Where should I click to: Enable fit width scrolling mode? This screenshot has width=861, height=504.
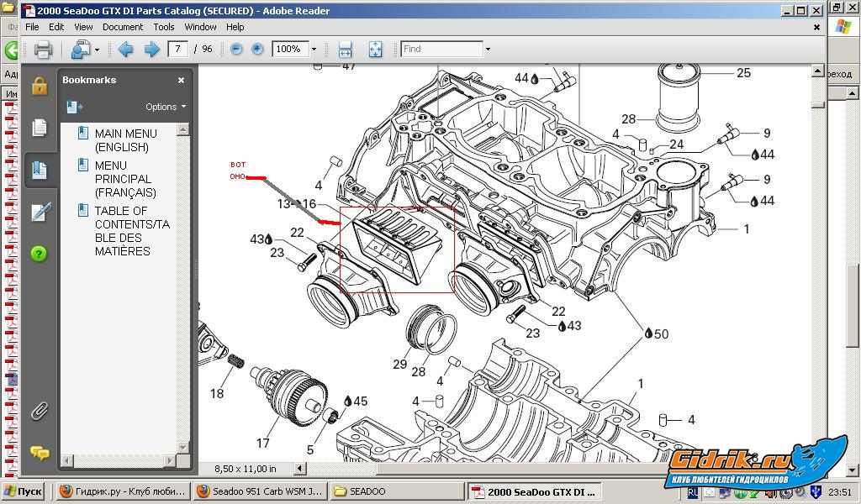click(x=345, y=50)
